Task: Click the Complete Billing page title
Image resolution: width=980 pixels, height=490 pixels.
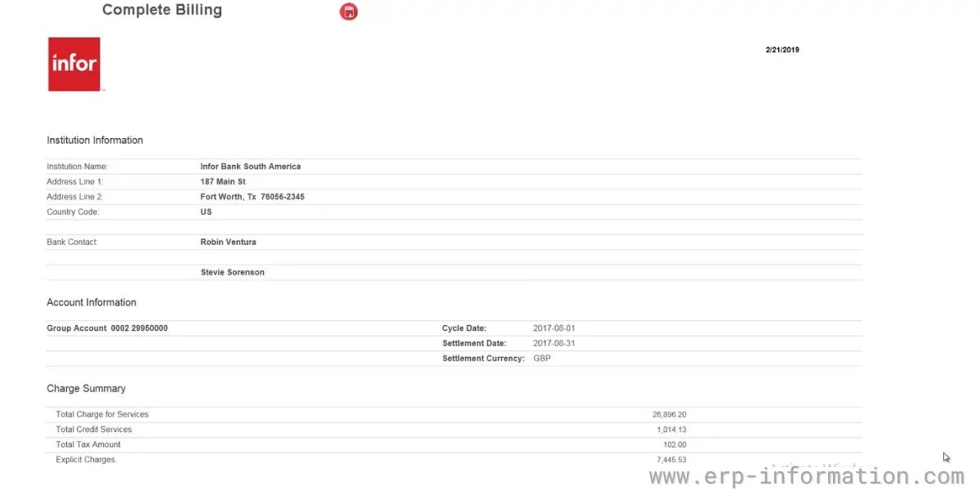Action: coord(162,11)
